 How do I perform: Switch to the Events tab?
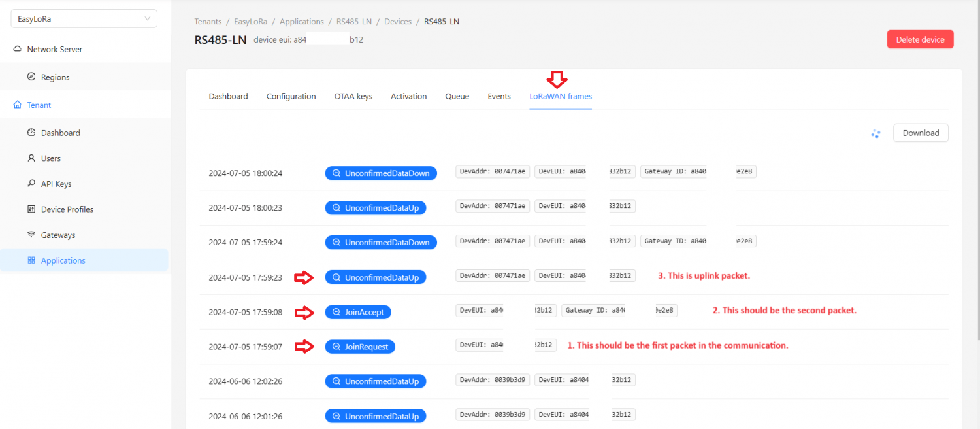pyautogui.click(x=498, y=96)
